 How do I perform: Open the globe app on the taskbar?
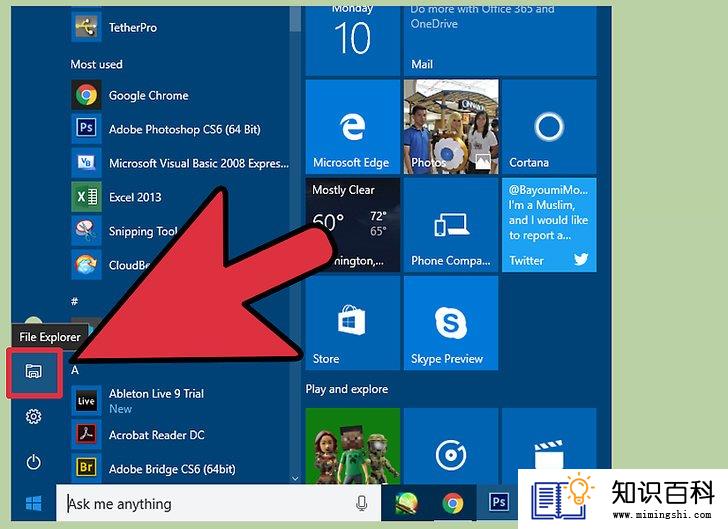(x=406, y=503)
